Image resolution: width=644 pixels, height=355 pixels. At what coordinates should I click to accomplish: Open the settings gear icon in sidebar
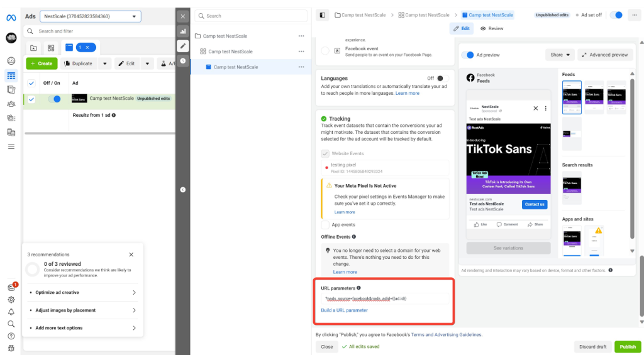click(x=11, y=300)
